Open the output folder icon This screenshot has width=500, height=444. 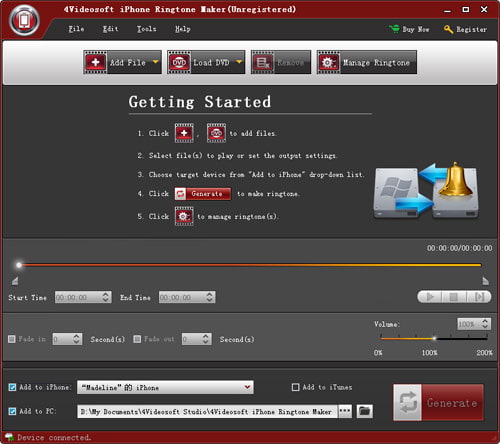point(365,411)
